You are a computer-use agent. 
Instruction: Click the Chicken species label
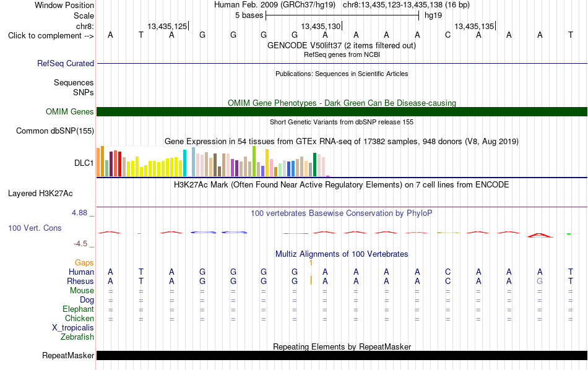coord(79,318)
